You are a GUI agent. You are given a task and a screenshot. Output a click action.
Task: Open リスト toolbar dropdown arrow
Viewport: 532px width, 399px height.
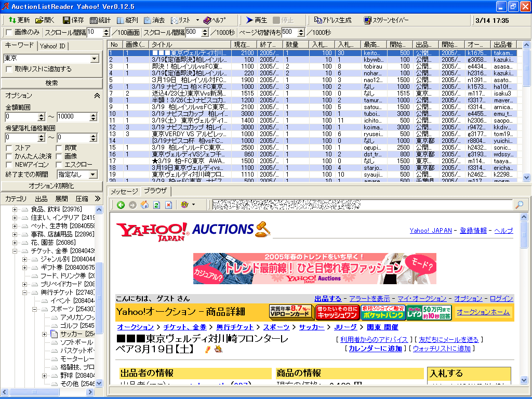click(x=197, y=20)
